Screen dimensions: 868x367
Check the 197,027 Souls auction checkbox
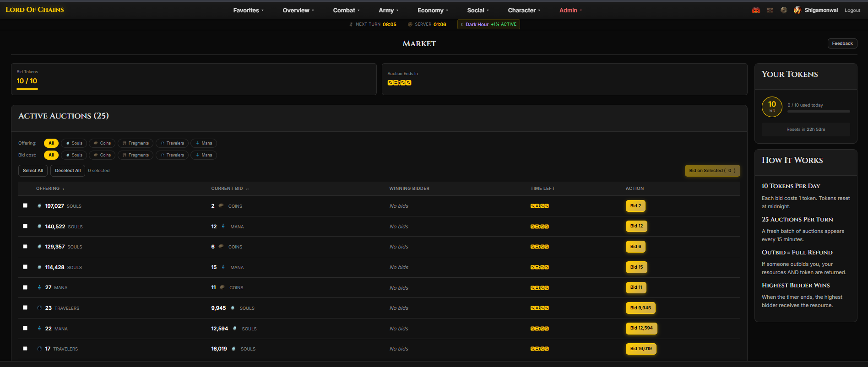[x=25, y=206]
